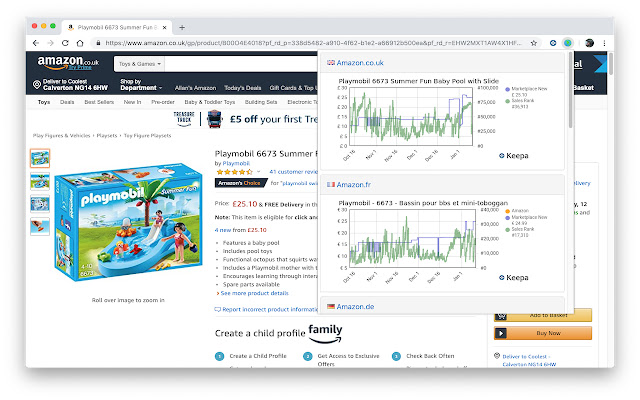Go to Amazon.co.uk home logo
The width and height of the screenshot is (640, 400).
(x=68, y=62)
